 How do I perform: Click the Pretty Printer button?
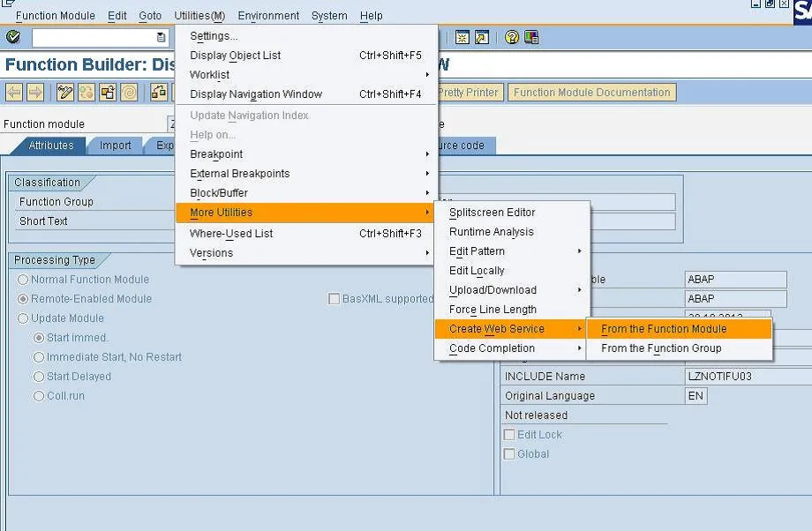click(469, 92)
